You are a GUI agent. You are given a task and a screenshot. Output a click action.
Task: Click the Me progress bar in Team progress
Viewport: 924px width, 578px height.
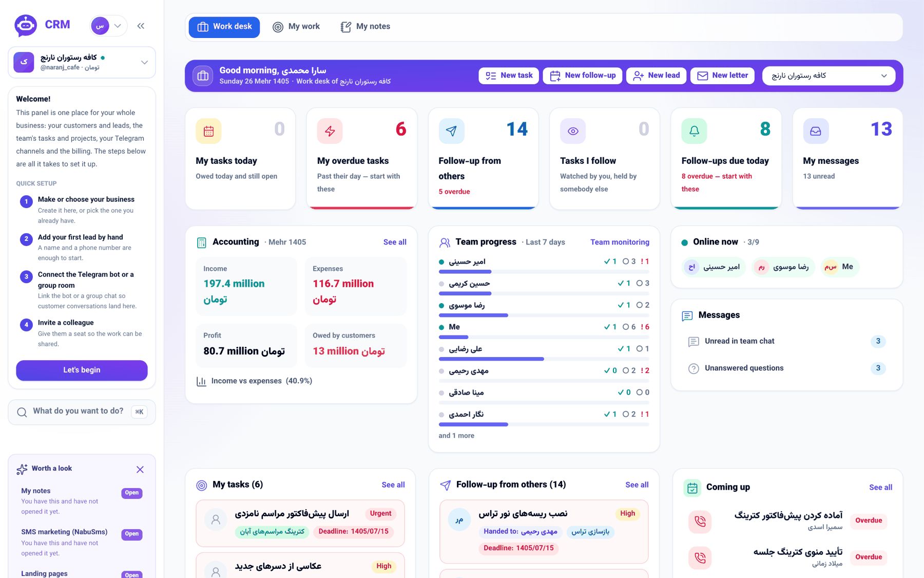click(x=544, y=337)
